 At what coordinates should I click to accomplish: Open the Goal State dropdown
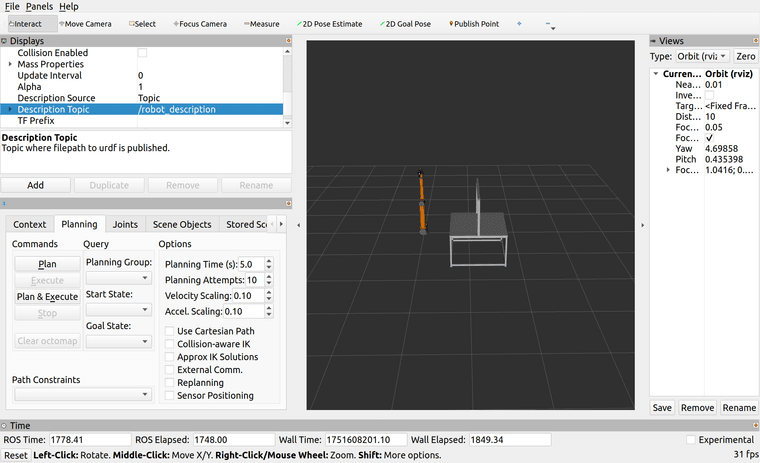pos(119,341)
